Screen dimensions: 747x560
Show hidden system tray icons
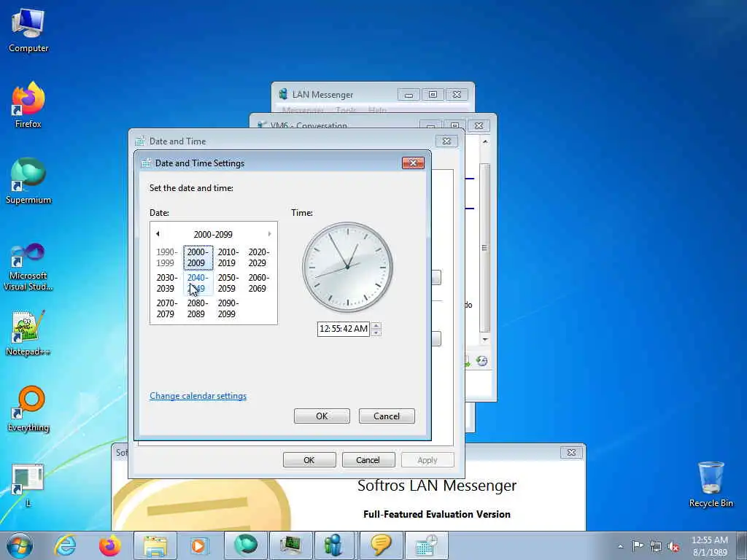click(620, 547)
